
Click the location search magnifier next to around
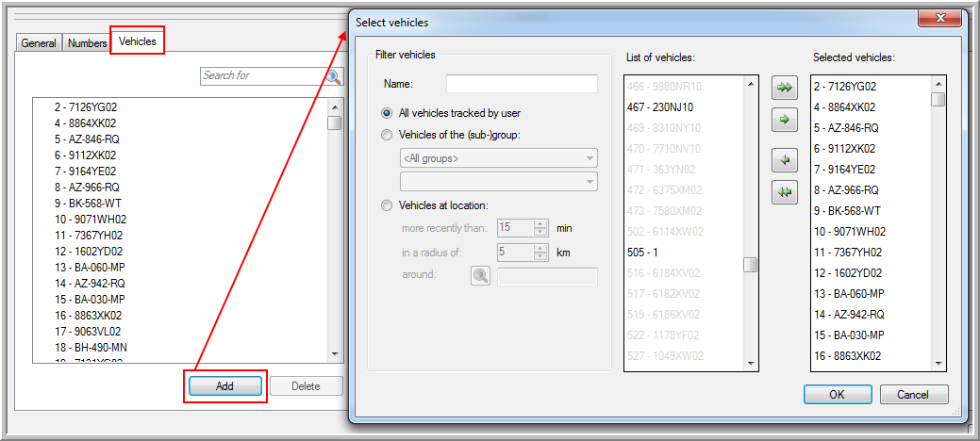480,276
